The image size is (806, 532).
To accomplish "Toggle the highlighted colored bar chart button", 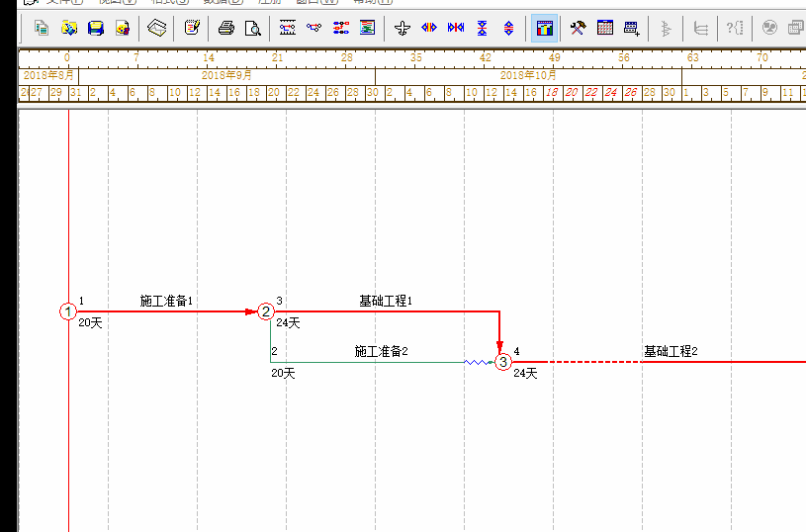I will click(544, 28).
